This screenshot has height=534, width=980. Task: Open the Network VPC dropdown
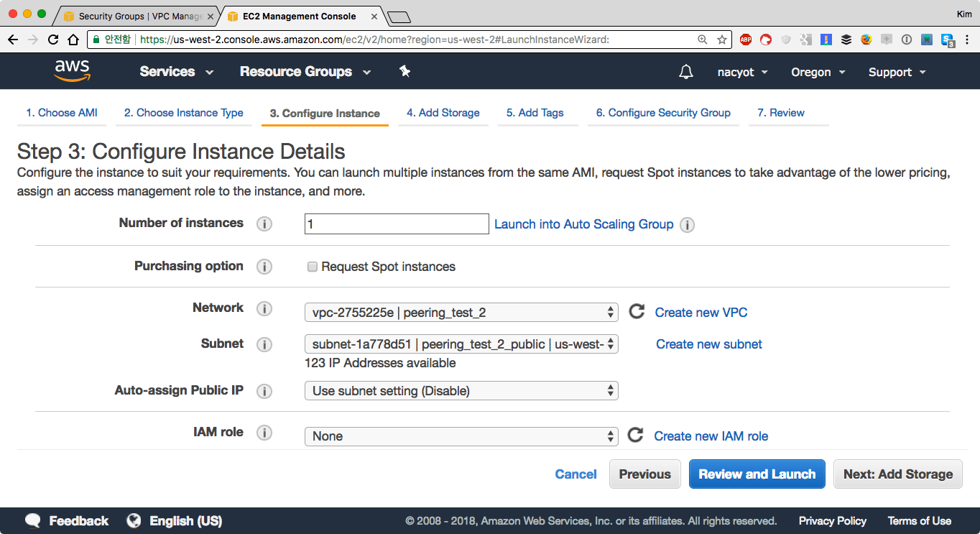click(x=461, y=312)
